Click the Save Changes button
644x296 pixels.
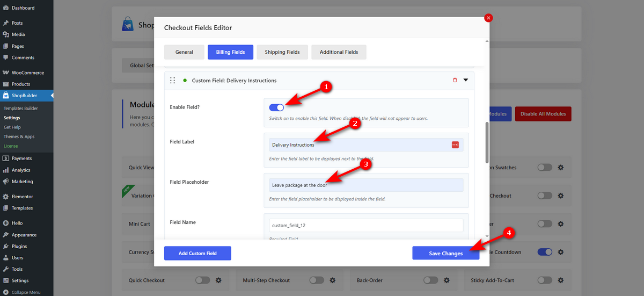[x=445, y=253]
